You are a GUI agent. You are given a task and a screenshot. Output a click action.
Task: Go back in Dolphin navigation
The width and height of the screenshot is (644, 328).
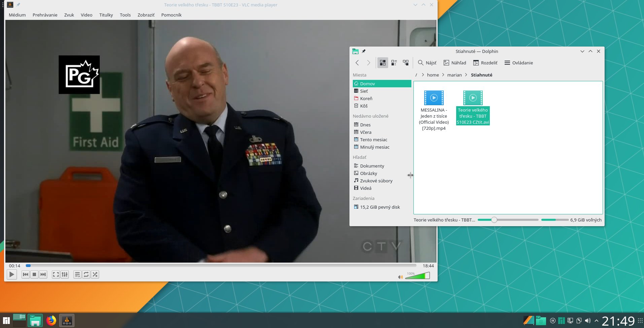[357, 63]
